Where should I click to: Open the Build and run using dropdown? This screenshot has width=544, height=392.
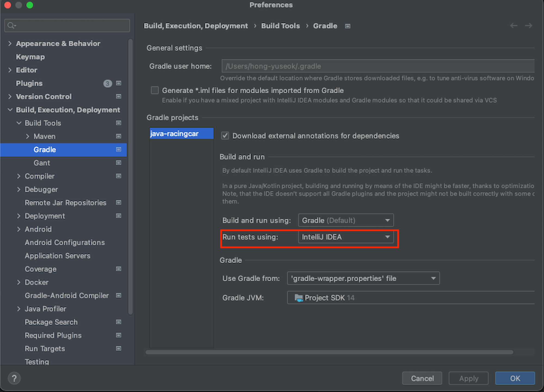pyautogui.click(x=346, y=220)
